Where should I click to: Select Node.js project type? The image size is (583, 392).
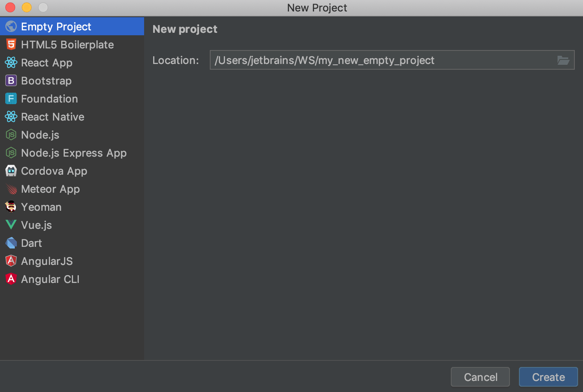pos(72,135)
